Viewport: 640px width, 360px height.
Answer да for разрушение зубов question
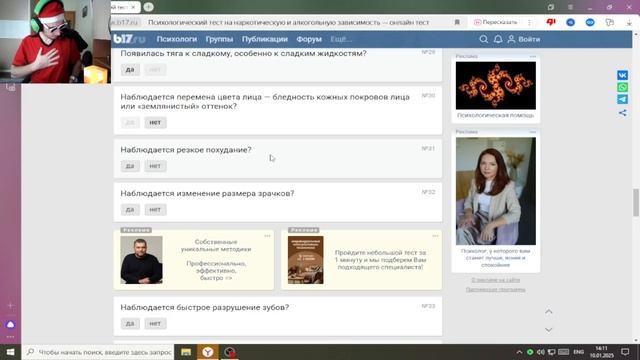[130, 324]
